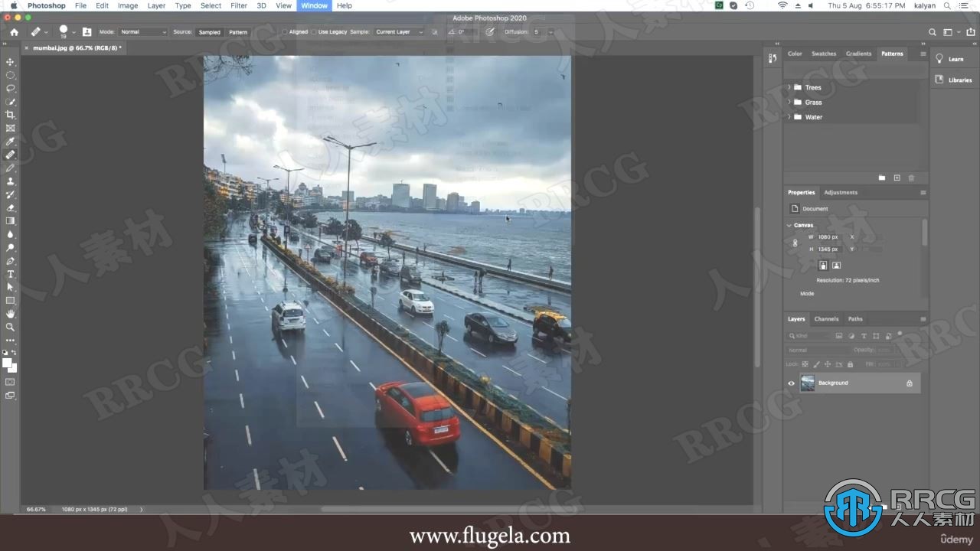Select the Pen tool
Viewport: 980px width, 551px height.
(x=10, y=261)
